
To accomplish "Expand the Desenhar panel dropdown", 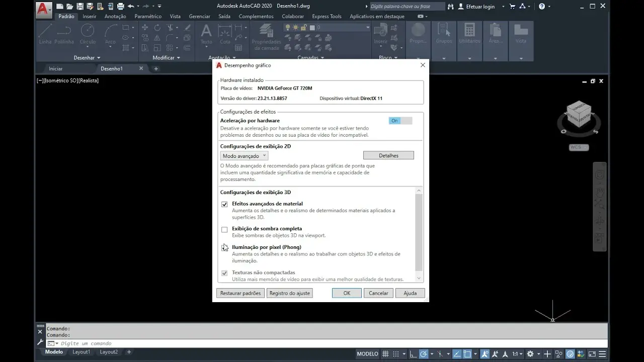I will pos(99,57).
